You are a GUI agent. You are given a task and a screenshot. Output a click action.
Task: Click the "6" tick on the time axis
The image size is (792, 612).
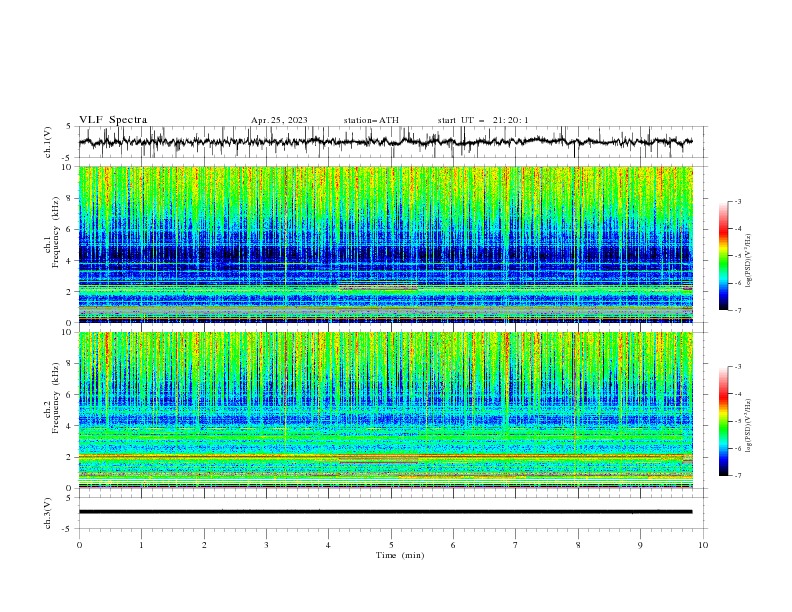(453, 545)
